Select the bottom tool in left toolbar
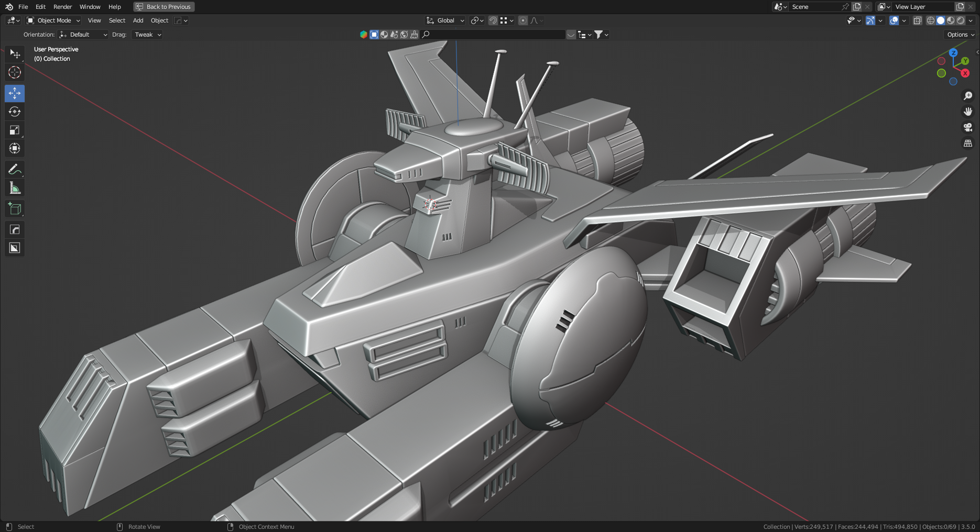Screen dimensions: 980x532 (x=15, y=248)
